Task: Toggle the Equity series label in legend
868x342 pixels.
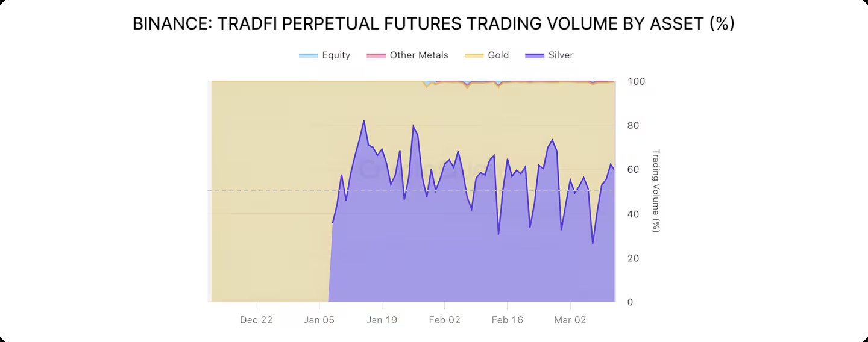Action: pyautogui.click(x=336, y=55)
